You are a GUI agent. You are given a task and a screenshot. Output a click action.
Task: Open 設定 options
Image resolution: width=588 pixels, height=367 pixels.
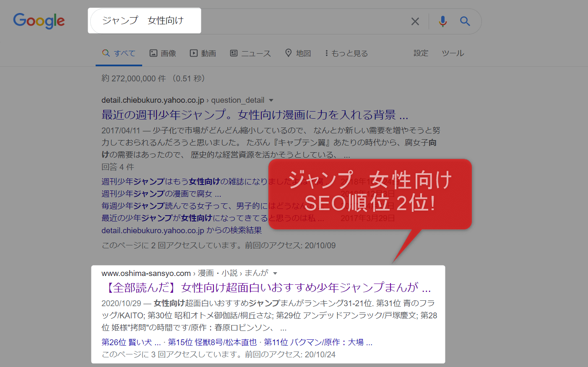[x=421, y=53]
